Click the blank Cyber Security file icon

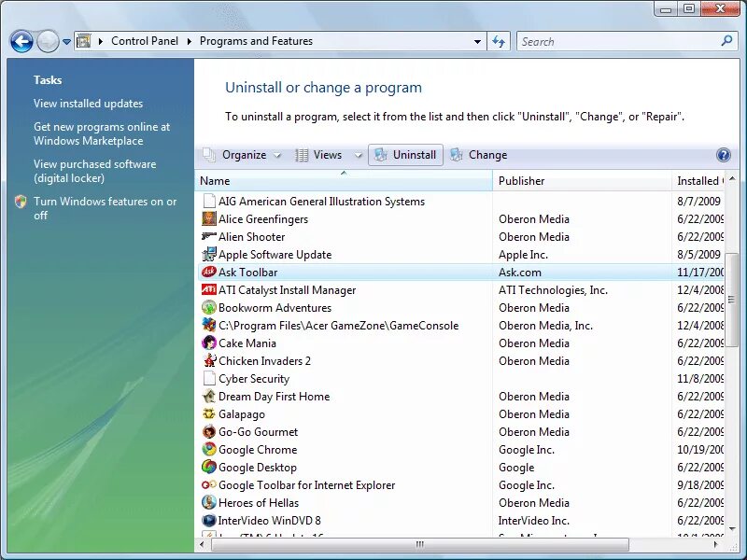point(208,378)
